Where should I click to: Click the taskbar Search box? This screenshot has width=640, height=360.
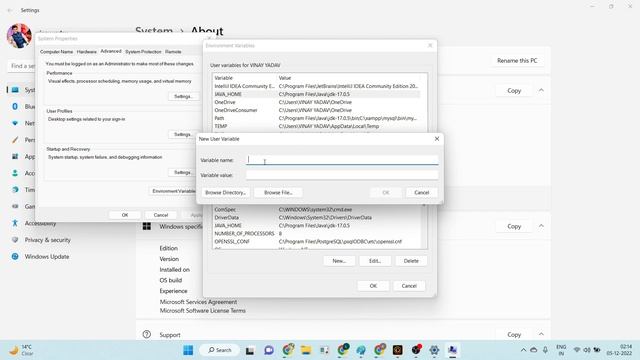click(x=220, y=350)
